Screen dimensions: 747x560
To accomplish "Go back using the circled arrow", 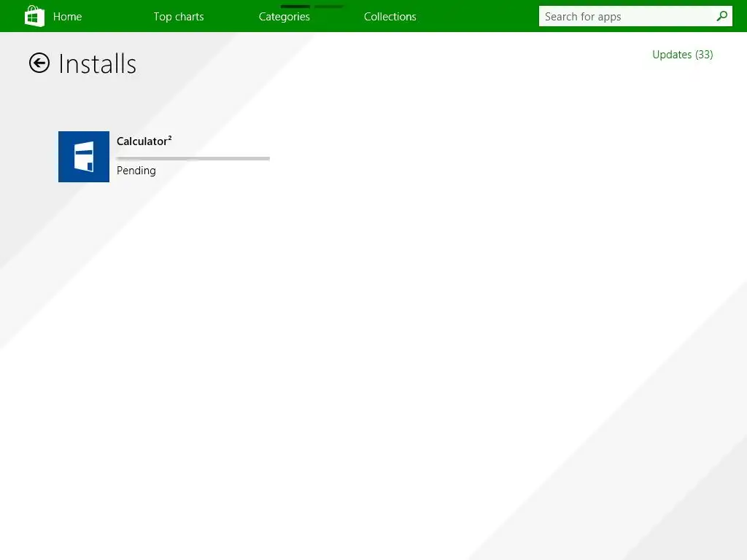I will [x=39, y=63].
